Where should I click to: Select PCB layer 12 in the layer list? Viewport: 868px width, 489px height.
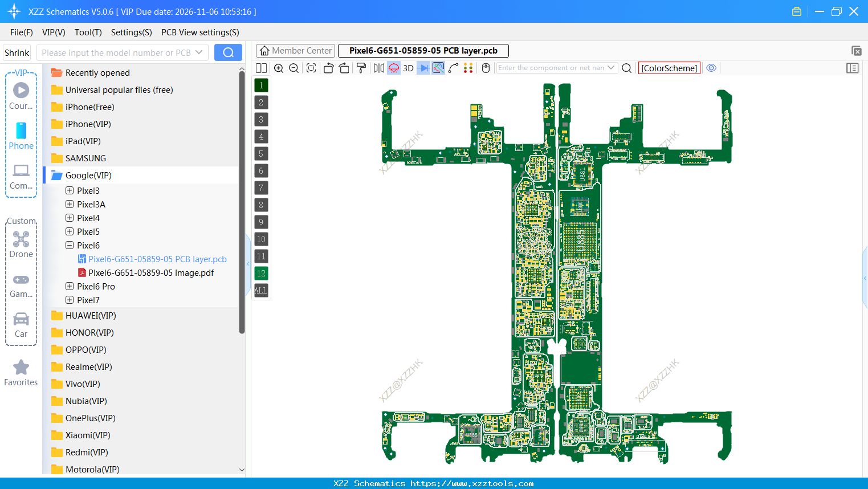tap(260, 274)
